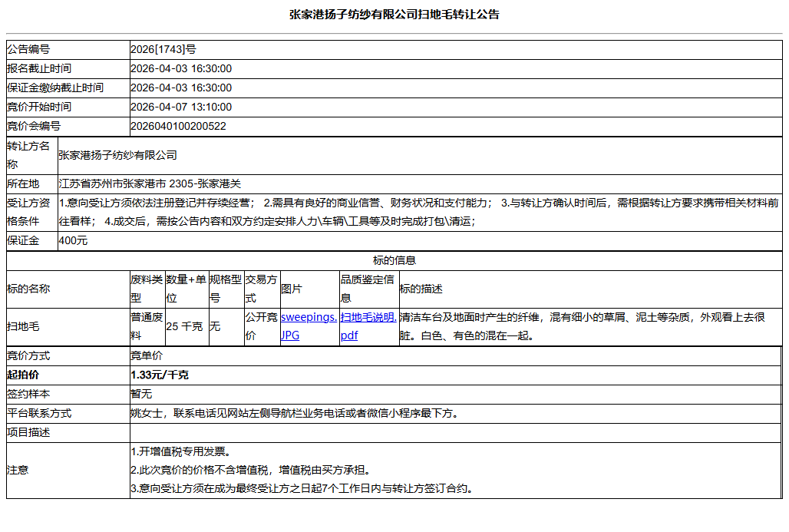Select the 起拍价 1.33元/千克 value
The image size is (789, 532).
(x=161, y=376)
